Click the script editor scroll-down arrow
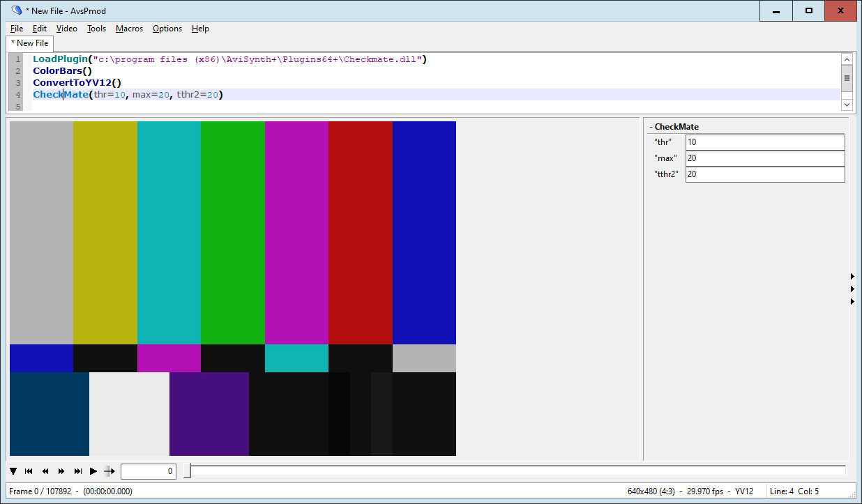The height and width of the screenshot is (504, 862). click(x=847, y=105)
